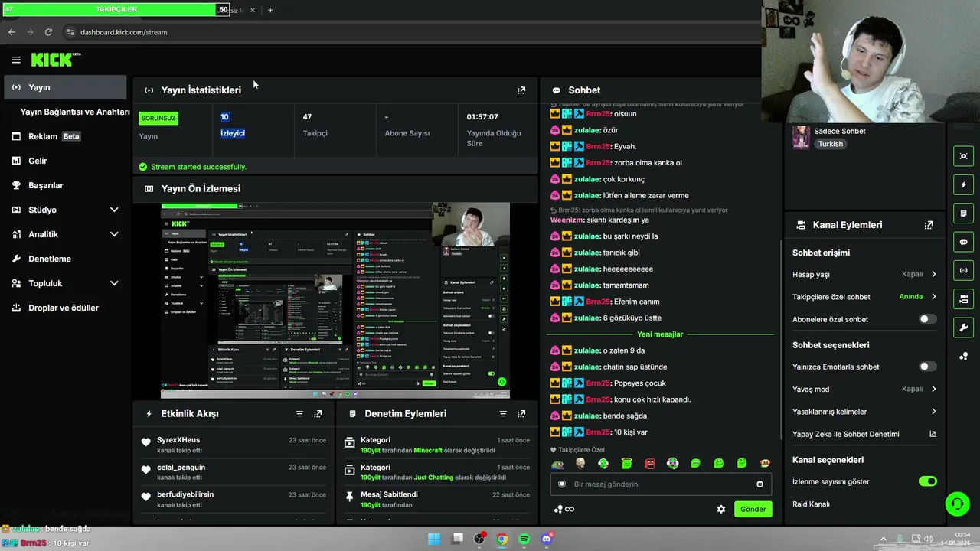The width and height of the screenshot is (980, 551).
Task: Toggle Yalnızca Emotlarla sohbet switch
Action: 927,367
